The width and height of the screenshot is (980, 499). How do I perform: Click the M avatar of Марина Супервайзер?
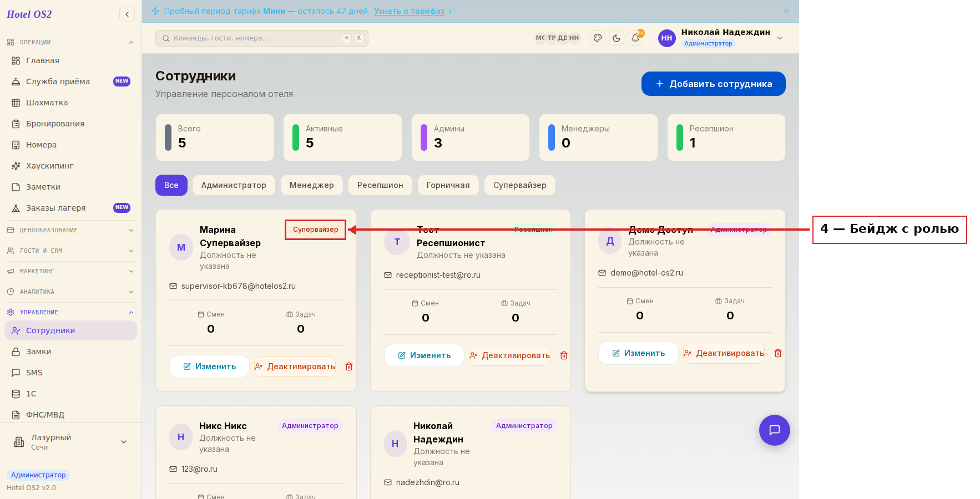click(181, 247)
